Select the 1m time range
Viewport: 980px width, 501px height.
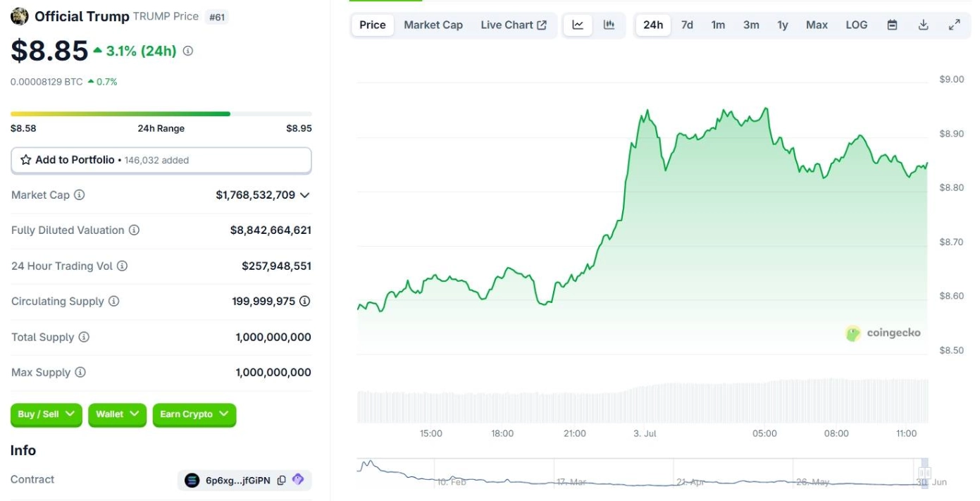tap(718, 25)
